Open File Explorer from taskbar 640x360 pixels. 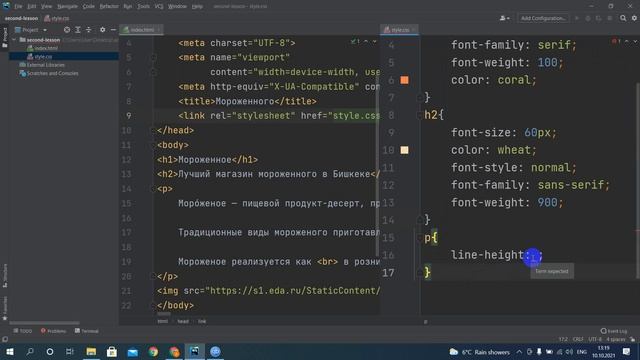pos(91,352)
